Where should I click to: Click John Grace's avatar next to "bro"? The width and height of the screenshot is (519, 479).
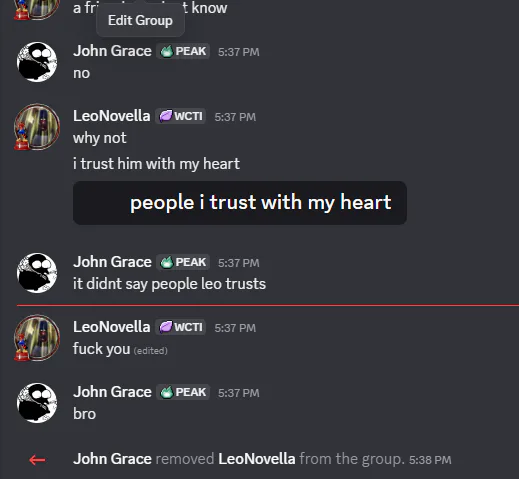37,403
